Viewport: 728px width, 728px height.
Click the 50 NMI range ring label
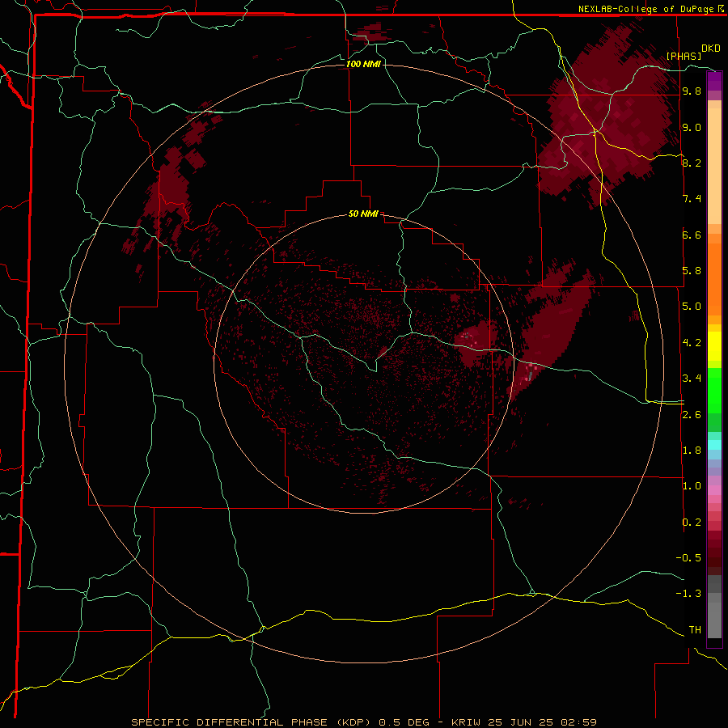(363, 214)
